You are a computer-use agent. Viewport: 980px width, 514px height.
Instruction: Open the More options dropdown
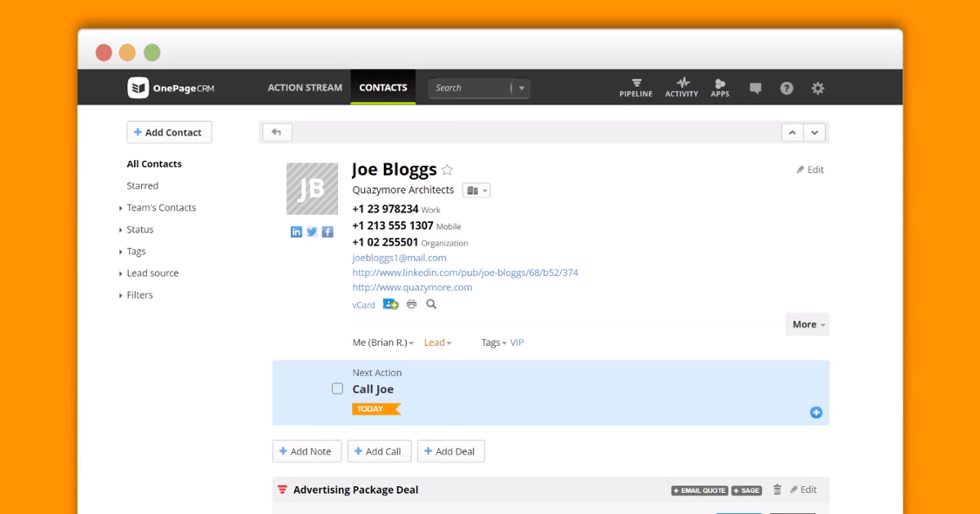(807, 324)
